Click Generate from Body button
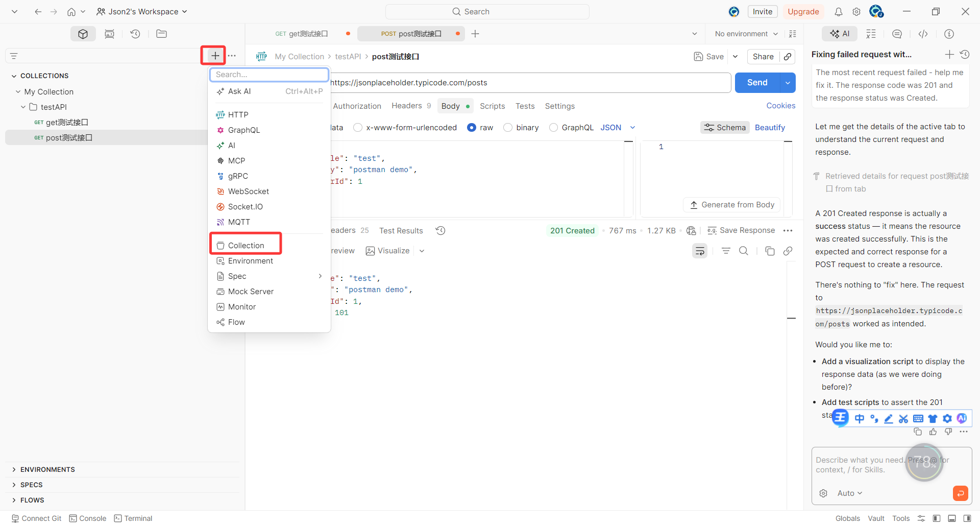 [x=732, y=205]
